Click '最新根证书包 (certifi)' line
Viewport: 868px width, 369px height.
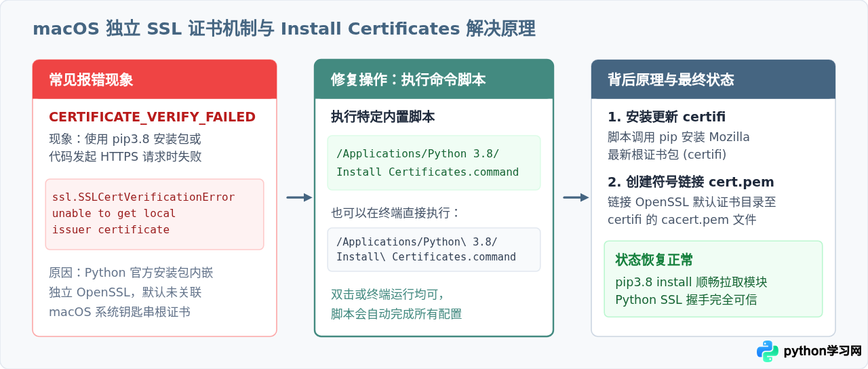point(667,155)
